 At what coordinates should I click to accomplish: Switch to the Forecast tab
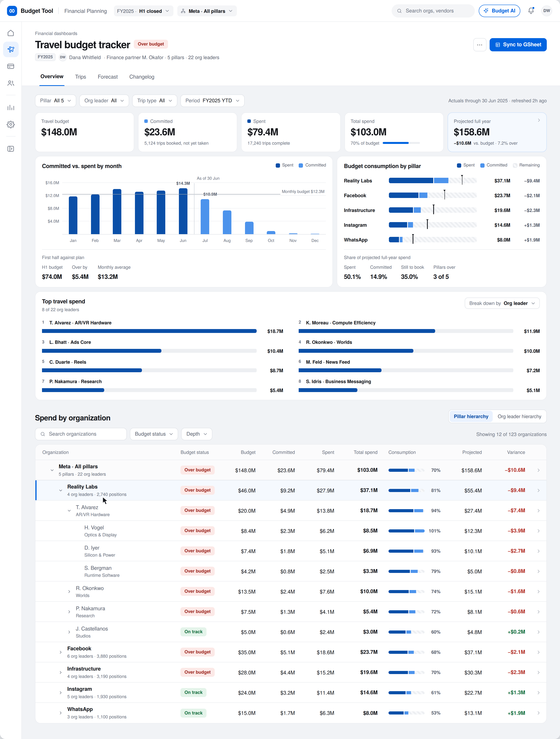[x=108, y=77]
